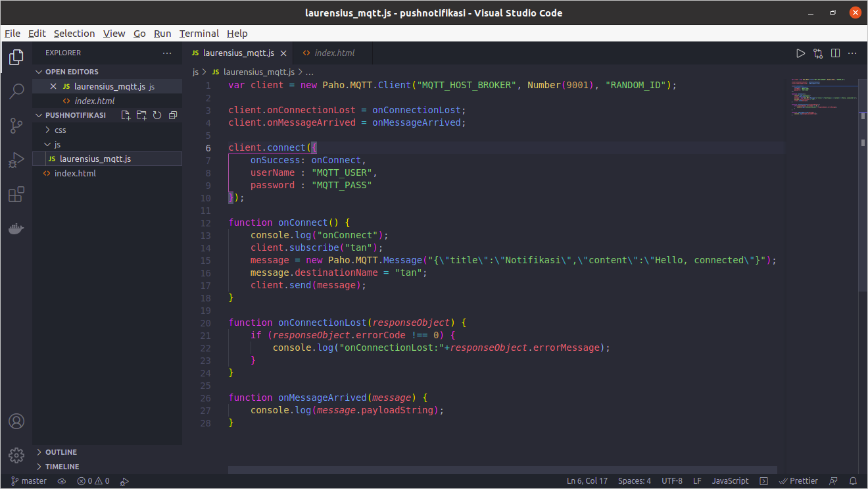Open the Edit menu

point(37,34)
